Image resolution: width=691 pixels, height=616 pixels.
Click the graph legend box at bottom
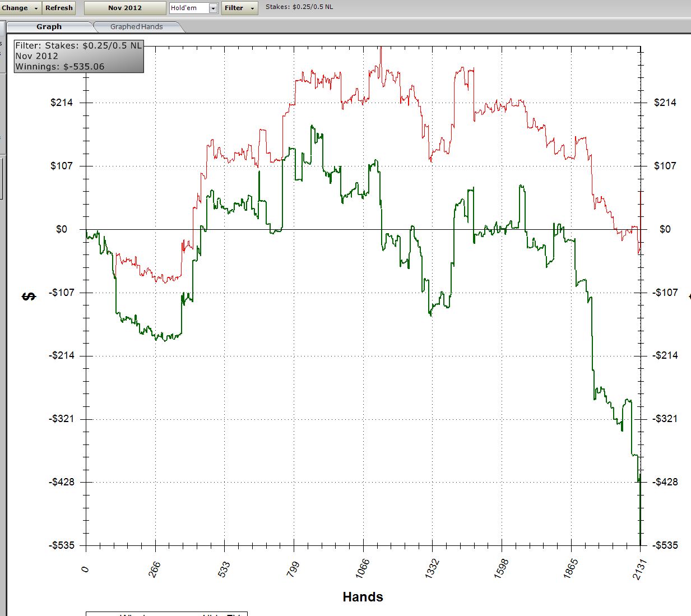(166, 614)
